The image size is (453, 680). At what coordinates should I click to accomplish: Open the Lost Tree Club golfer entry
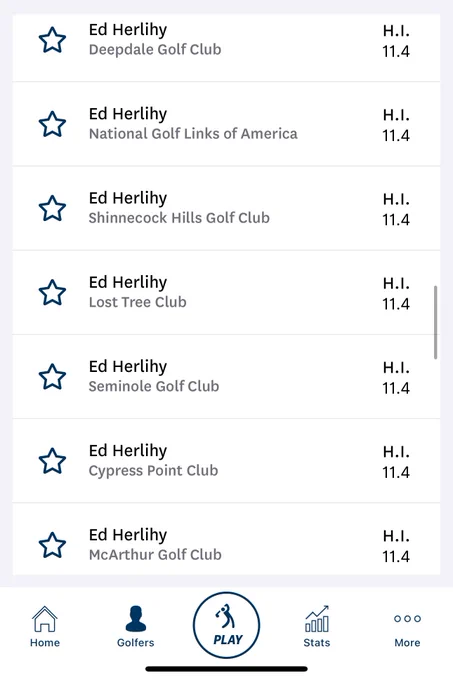(x=226, y=292)
